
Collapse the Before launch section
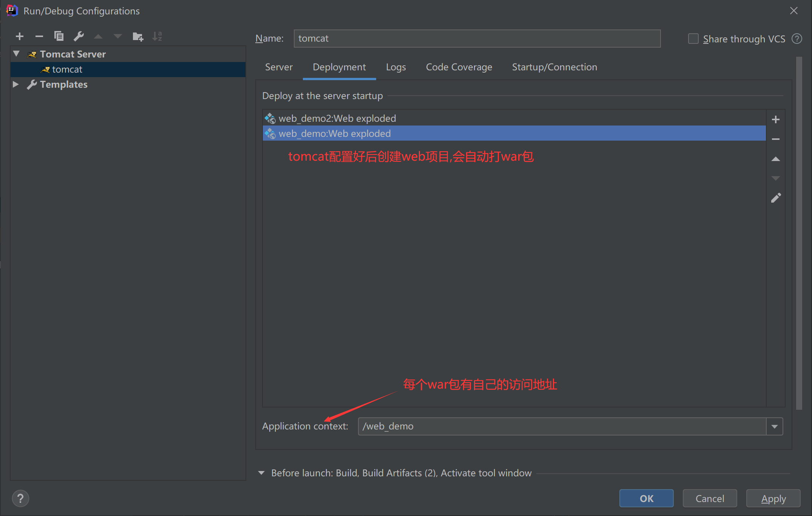point(261,473)
